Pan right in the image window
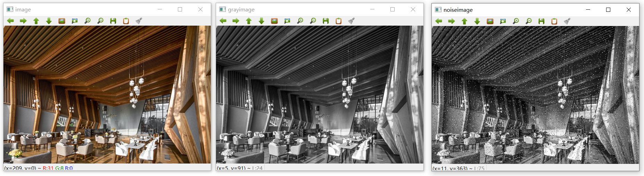644x176 pixels. point(23,21)
